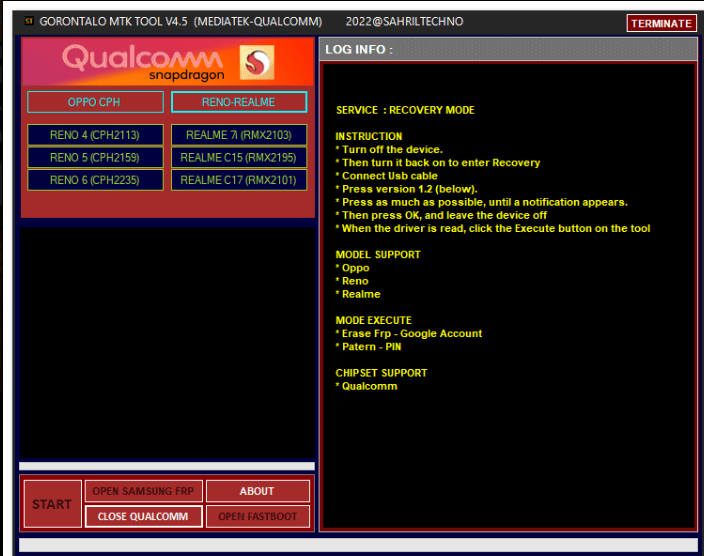The height and width of the screenshot is (556, 704).
Task: Select REALME C15 (RMX2195) model
Action: 239,158
